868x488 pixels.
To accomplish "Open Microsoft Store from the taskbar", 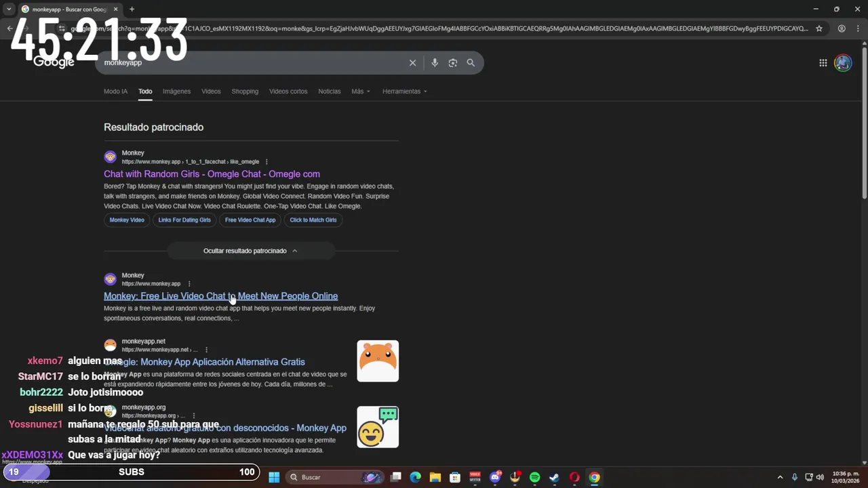I will (455, 477).
